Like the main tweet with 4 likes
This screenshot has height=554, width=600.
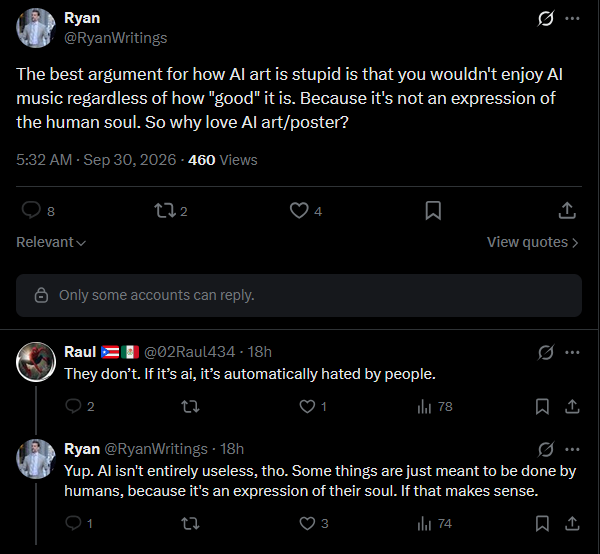[299, 210]
